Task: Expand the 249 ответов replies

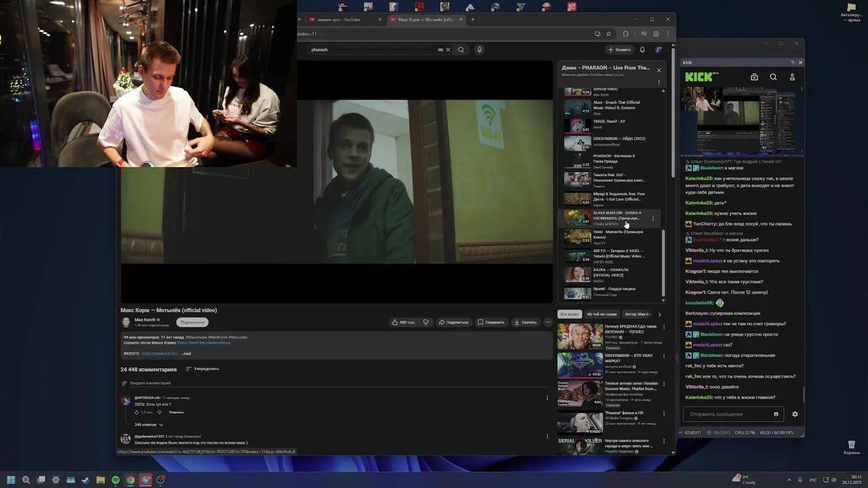Action: (149, 424)
